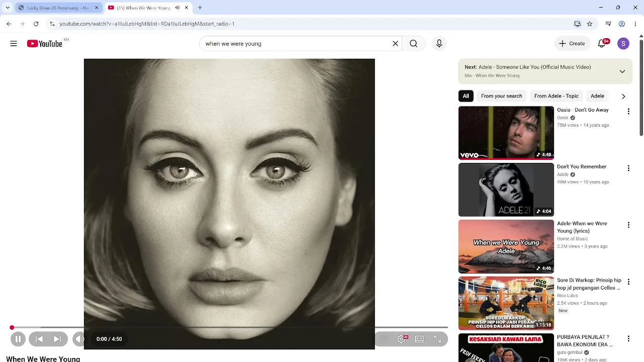Click the browser address bar URL
The height and width of the screenshot is (362, 644).
pyautogui.click(x=147, y=24)
